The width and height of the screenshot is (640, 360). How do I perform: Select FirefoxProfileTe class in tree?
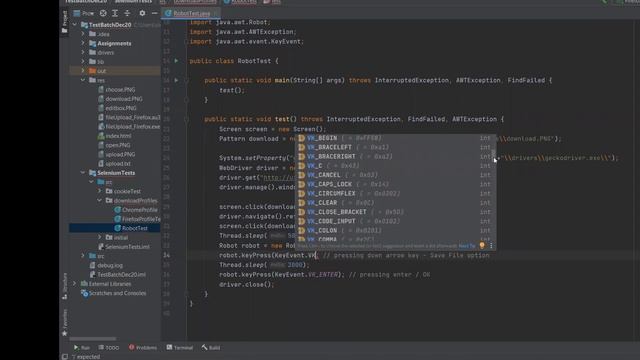pos(141,219)
